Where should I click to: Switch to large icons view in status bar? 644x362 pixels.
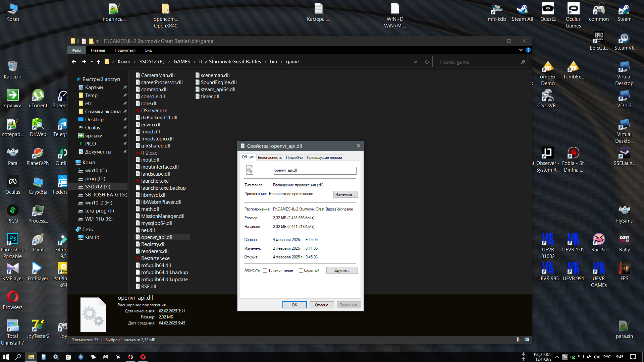click(527, 340)
